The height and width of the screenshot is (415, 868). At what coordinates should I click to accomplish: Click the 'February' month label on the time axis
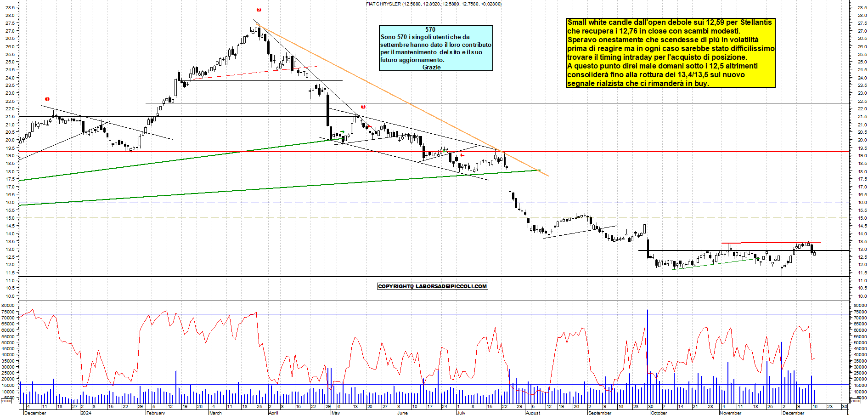[155, 413]
